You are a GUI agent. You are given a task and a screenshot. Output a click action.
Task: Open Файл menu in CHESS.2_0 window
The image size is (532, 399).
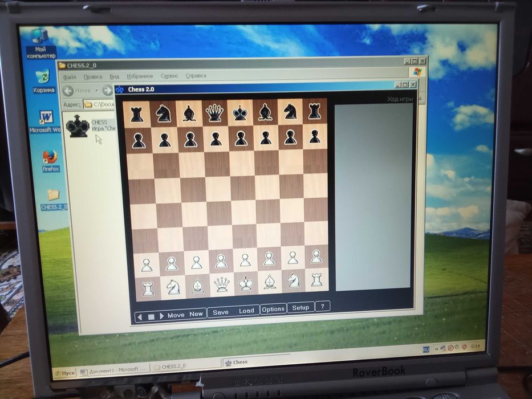point(70,78)
